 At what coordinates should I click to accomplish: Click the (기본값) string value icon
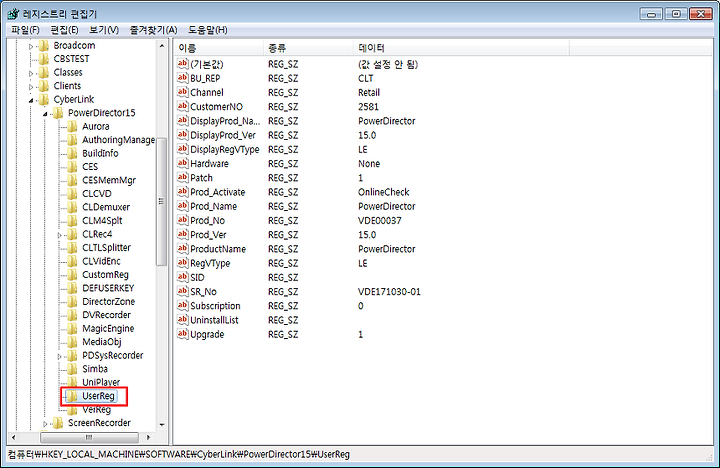182,63
